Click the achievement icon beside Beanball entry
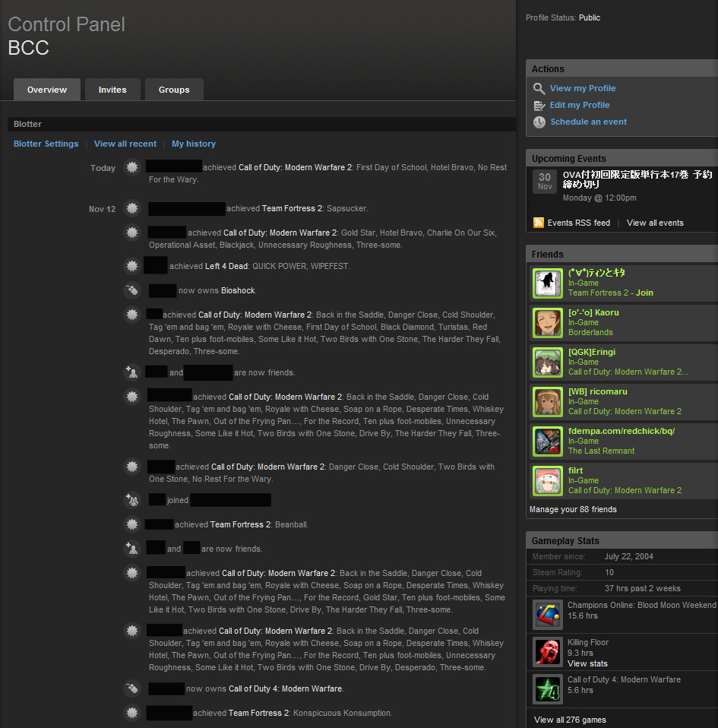718x728 pixels. pos(132,524)
